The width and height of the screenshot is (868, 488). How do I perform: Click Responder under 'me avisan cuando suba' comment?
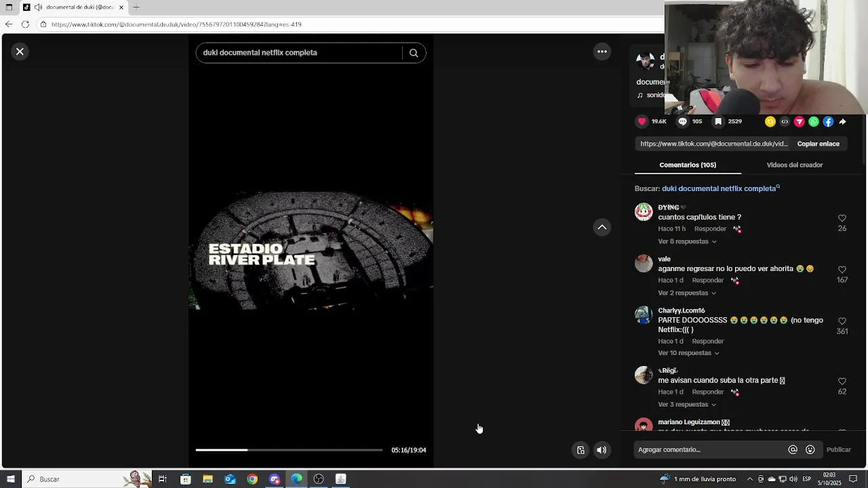coord(708,392)
